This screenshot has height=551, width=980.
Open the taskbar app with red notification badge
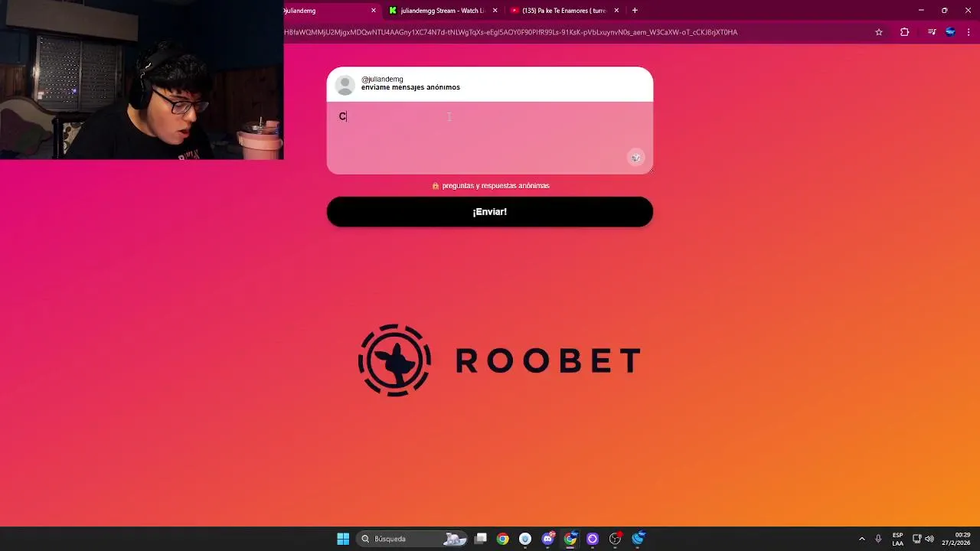coord(615,539)
